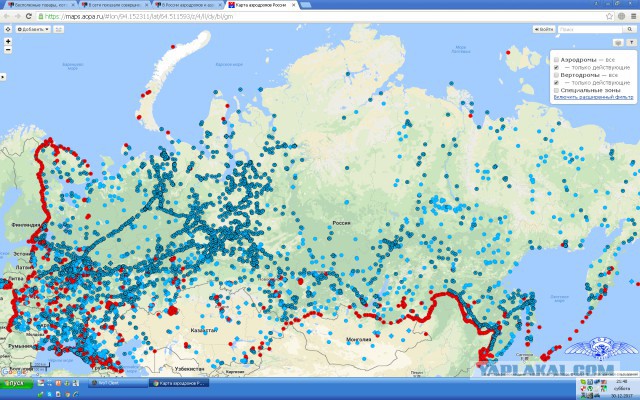Enable Вертодромы — все checkbox
Viewport: 640px width, 400px height.
556,75
